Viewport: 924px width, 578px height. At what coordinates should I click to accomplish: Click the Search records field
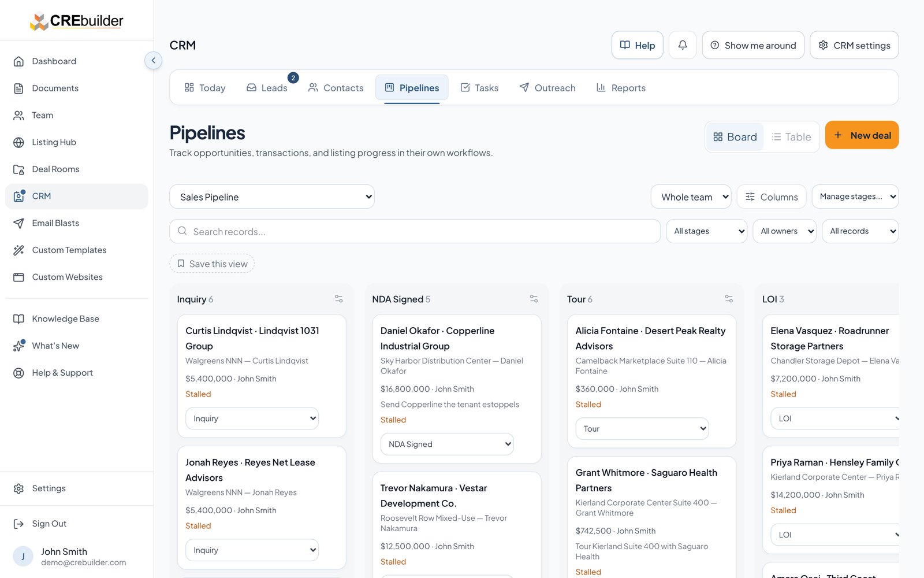[415, 231]
